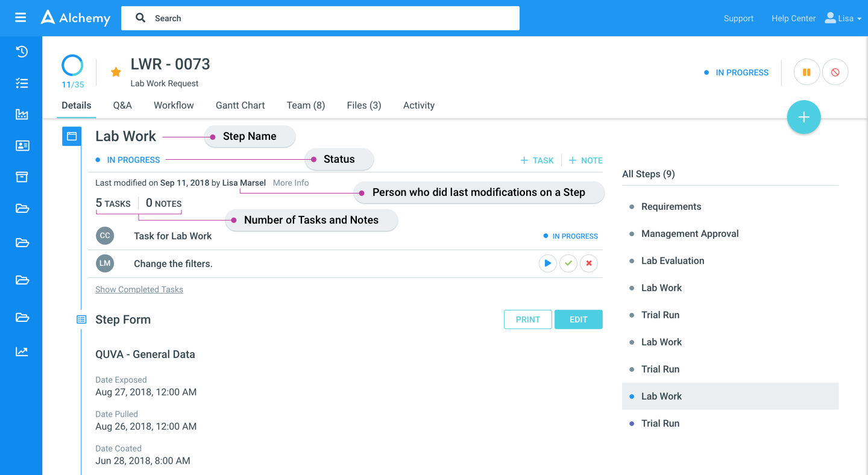868x475 pixels.
Task: Open the history clock sidebar icon
Action: (22, 52)
